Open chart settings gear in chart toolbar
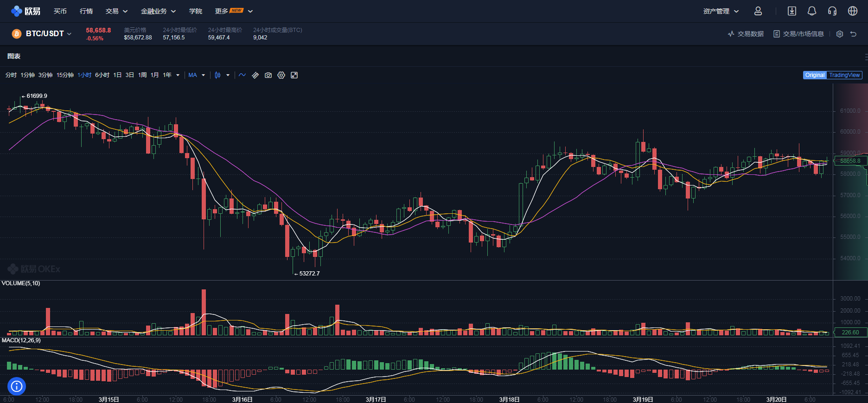Viewport: 868px width, 403px height. [x=281, y=75]
